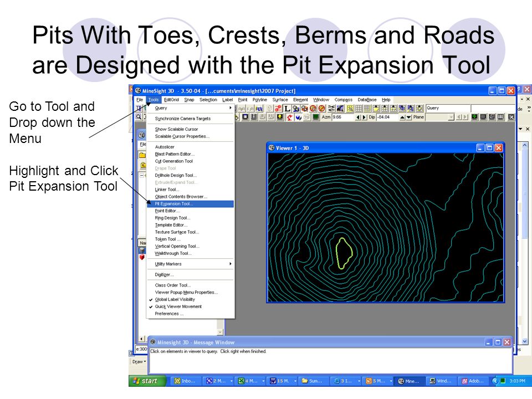Click the Dip down arrow

(x=409, y=117)
